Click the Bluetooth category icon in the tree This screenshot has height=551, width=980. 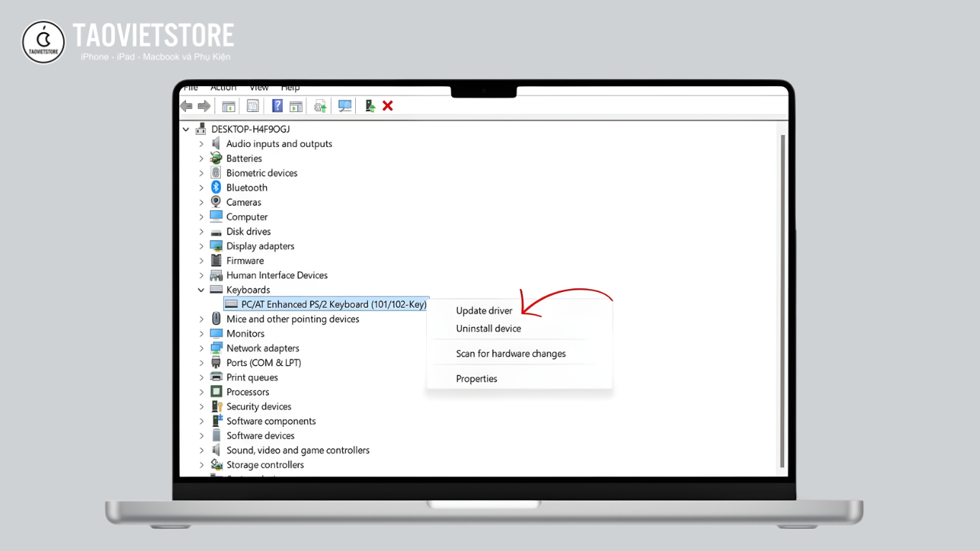(x=216, y=187)
